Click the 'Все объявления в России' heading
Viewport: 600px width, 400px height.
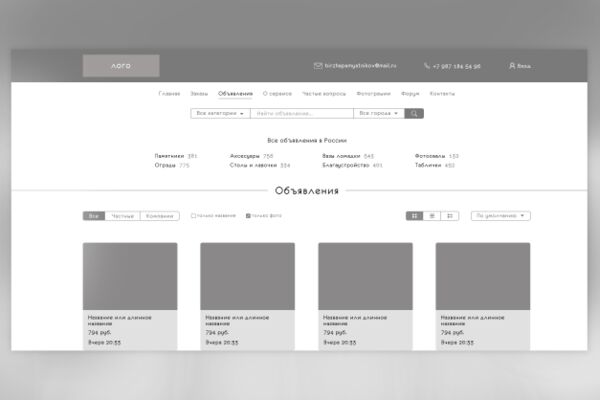pos(307,140)
